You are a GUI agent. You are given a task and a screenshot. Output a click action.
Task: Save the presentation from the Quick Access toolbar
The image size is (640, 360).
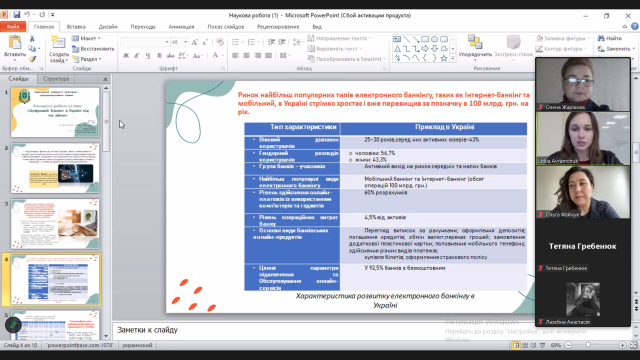tap(16, 15)
